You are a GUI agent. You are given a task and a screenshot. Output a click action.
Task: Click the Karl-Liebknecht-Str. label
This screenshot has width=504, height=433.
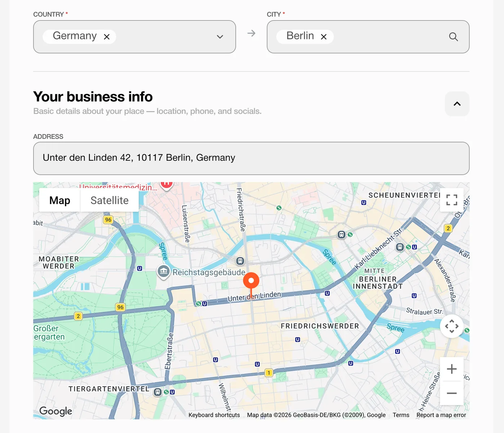click(x=379, y=248)
